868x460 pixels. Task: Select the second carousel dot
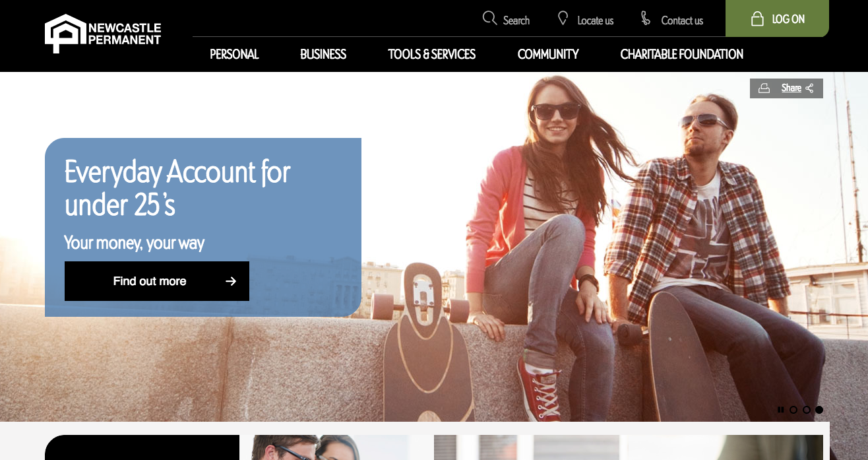pyautogui.click(x=806, y=410)
